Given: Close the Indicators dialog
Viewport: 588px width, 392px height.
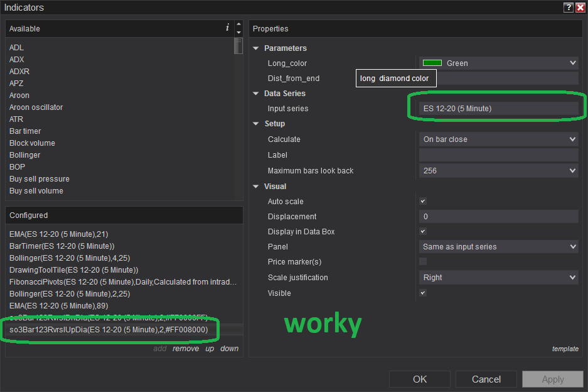Looking at the screenshot, I should point(580,7).
